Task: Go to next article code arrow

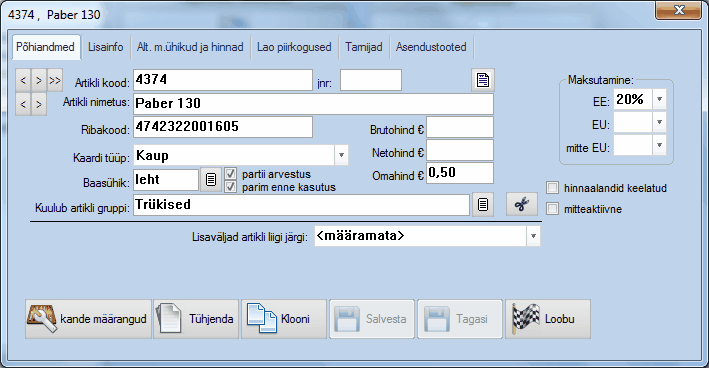Action: pyautogui.click(x=39, y=80)
